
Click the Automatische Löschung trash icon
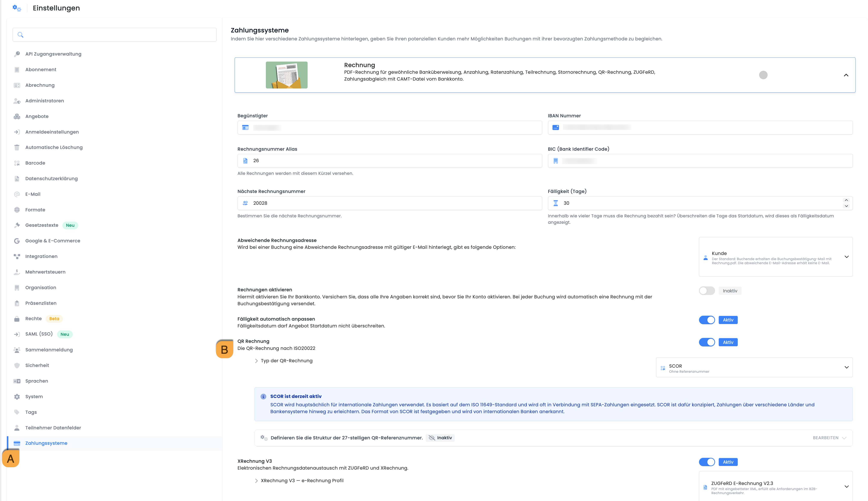pos(17,147)
